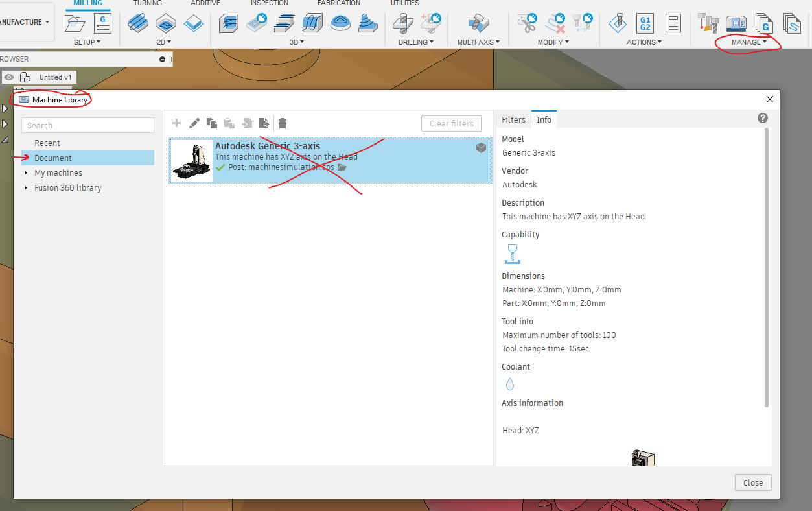
Task: Select My machines in the tree
Action: (58, 173)
